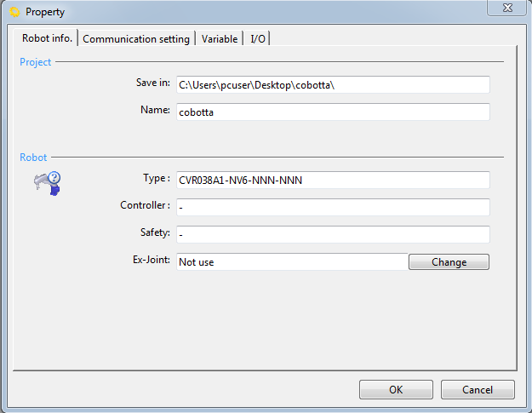
Task: Click the Property window title icon
Action: tap(14, 12)
